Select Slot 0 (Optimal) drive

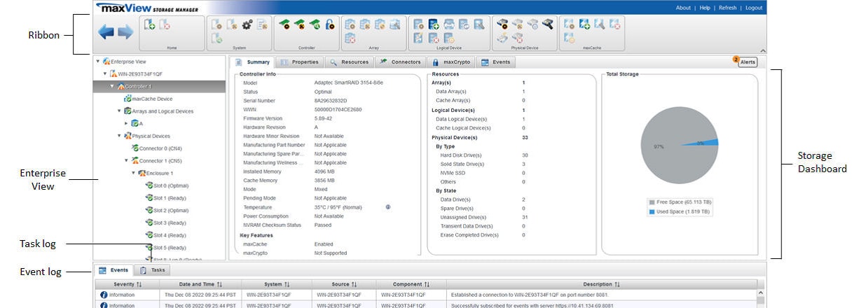coord(166,185)
